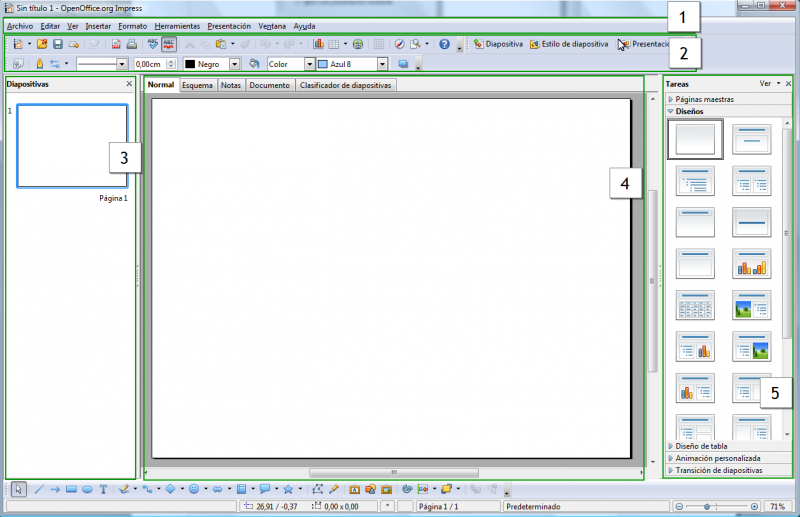Viewport: 800px width, 517px height.
Task: Click the 71% zoom level in the status bar
Action: coord(778,506)
